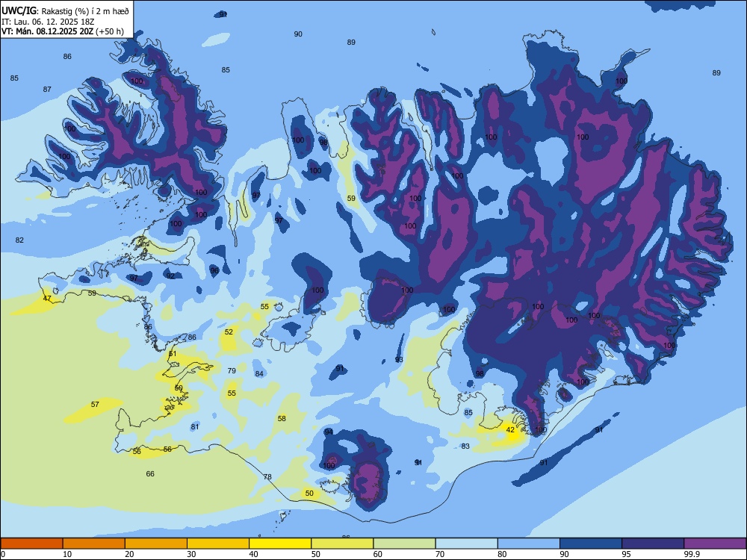Click the legend label 20
Viewport: 747px width, 560px height.
click(x=129, y=554)
